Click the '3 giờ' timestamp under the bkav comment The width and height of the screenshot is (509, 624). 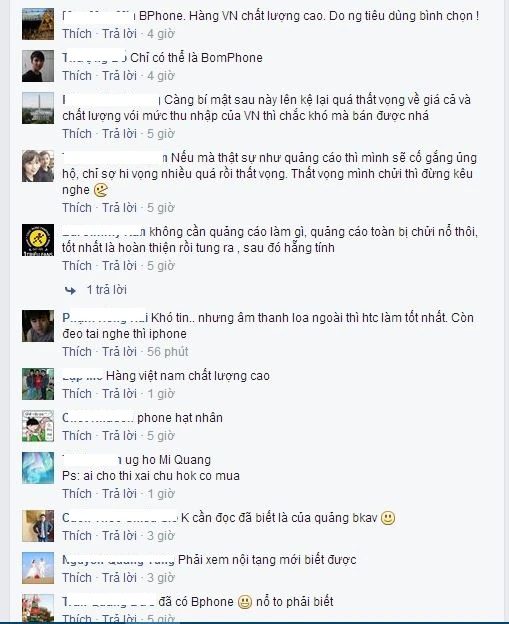coord(161,536)
